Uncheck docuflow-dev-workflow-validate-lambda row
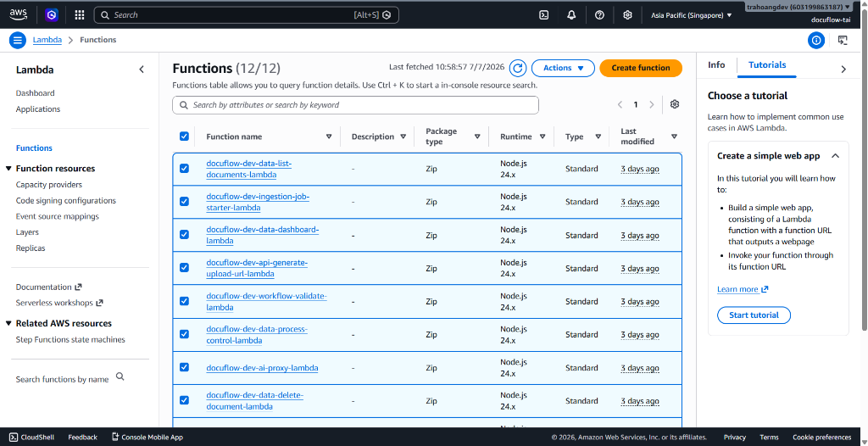868x446 pixels. (184, 301)
